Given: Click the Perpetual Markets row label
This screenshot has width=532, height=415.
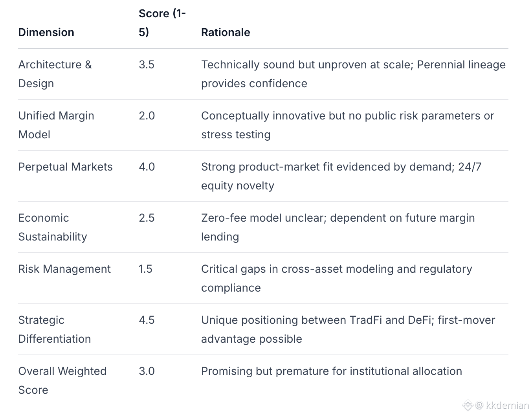Looking at the screenshot, I should [65, 167].
